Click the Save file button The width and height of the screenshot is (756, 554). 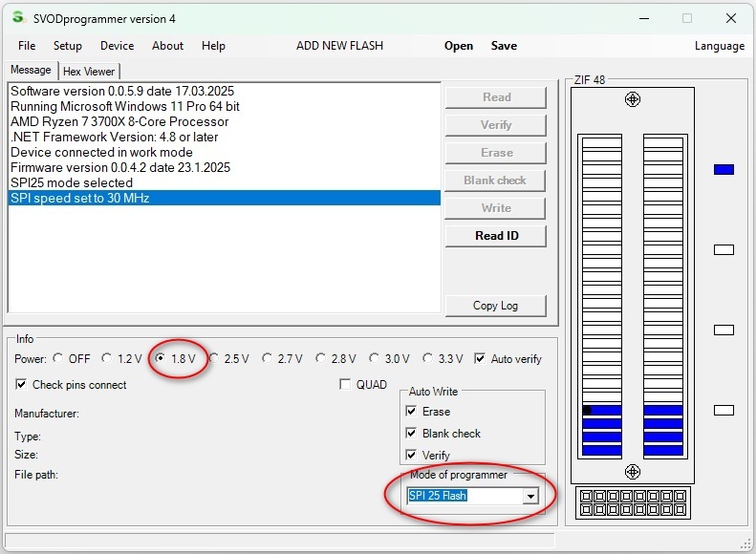point(504,46)
